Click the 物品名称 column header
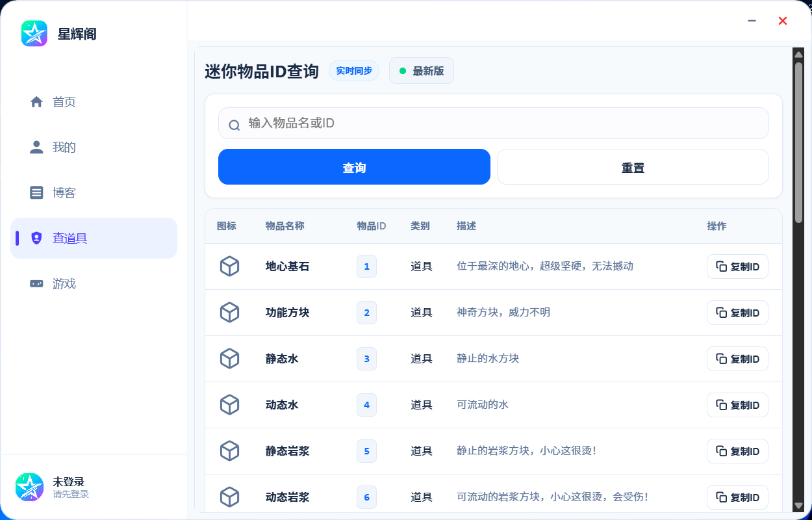The width and height of the screenshot is (812, 520). point(285,226)
